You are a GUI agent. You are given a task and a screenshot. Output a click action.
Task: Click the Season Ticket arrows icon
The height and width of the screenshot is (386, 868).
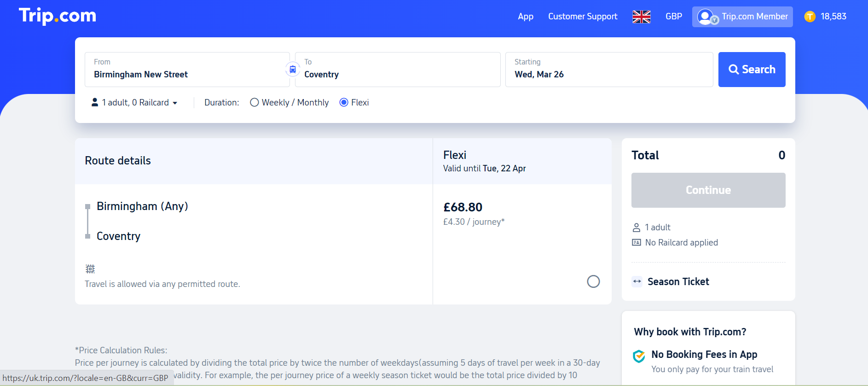[637, 281]
